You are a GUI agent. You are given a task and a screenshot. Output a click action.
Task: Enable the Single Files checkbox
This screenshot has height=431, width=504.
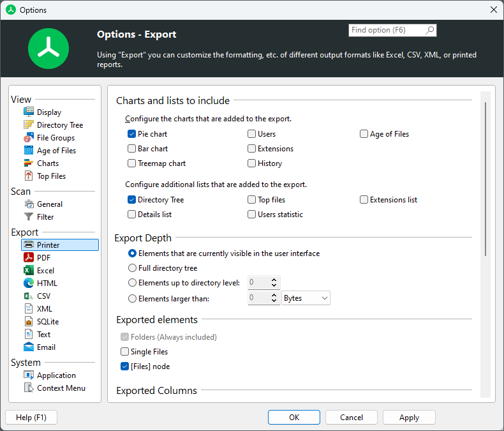coord(125,352)
